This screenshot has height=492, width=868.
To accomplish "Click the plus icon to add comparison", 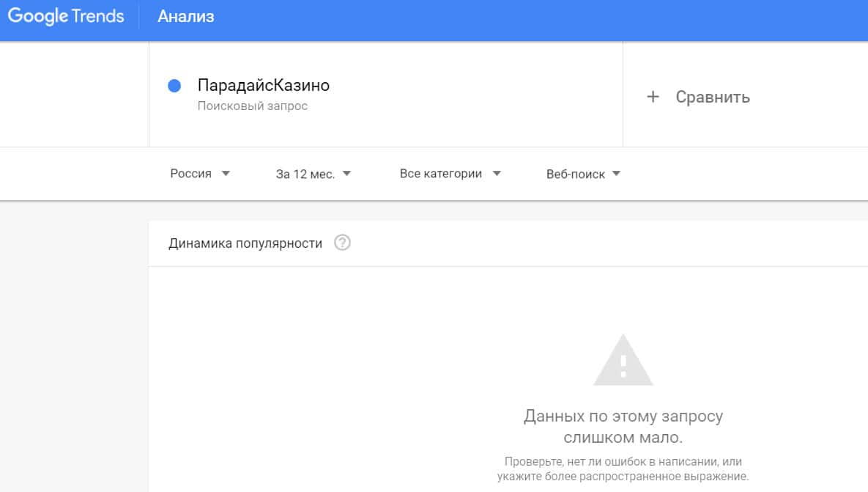I will pos(653,97).
